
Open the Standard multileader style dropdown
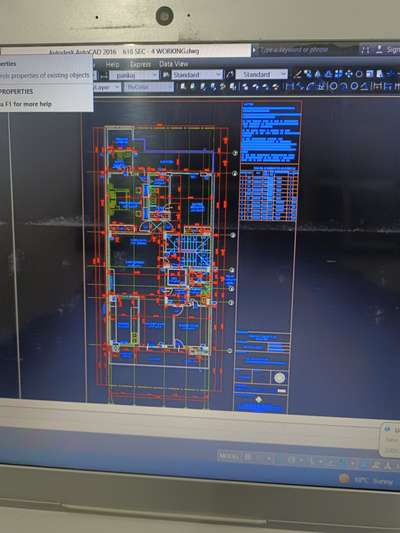[261, 74]
